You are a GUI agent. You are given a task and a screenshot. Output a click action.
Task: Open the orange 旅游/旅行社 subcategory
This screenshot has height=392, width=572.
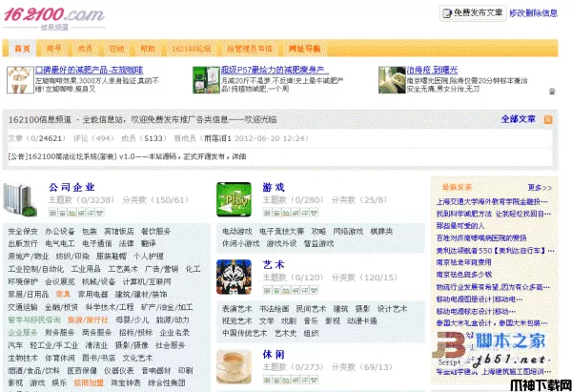(88, 320)
